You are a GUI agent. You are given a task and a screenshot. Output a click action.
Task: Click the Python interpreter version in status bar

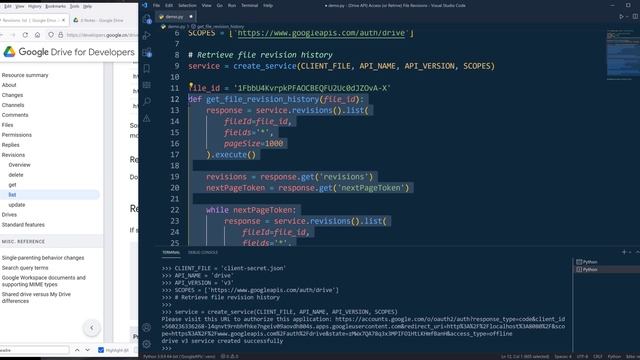[179, 356]
